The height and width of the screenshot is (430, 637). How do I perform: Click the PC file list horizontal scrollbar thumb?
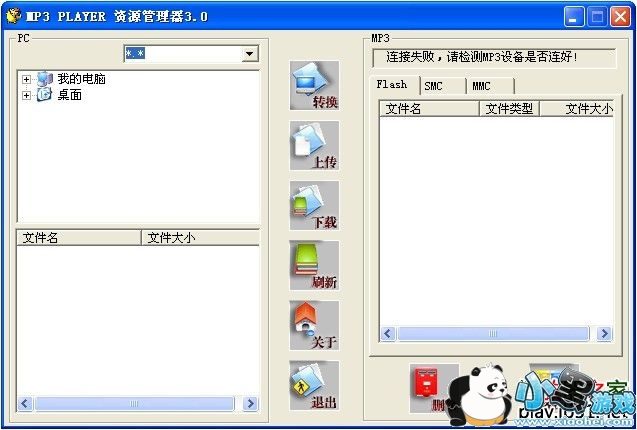pyautogui.click(x=134, y=404)
